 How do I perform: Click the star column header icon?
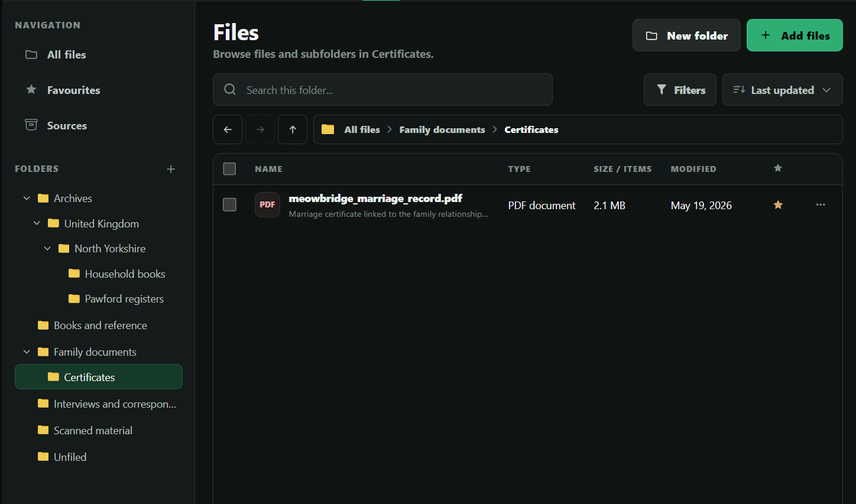click(778, 168)
